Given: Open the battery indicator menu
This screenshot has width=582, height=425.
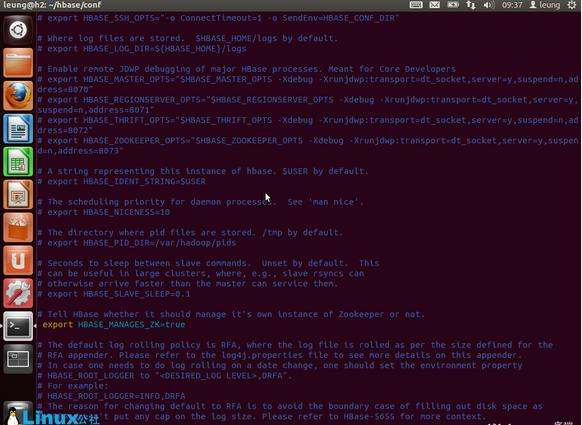Looking at the screenshot, I should click(x=453, y=5).
